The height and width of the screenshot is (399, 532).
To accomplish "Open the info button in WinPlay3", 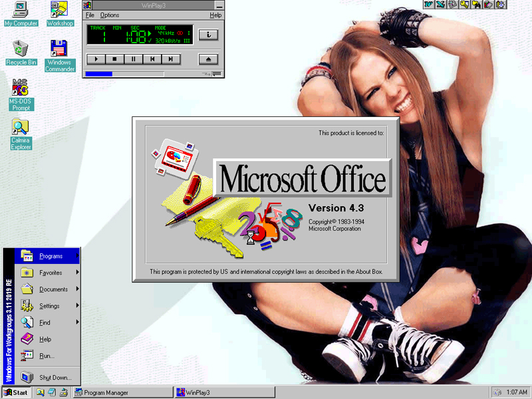I will click(x=208, y=34).
